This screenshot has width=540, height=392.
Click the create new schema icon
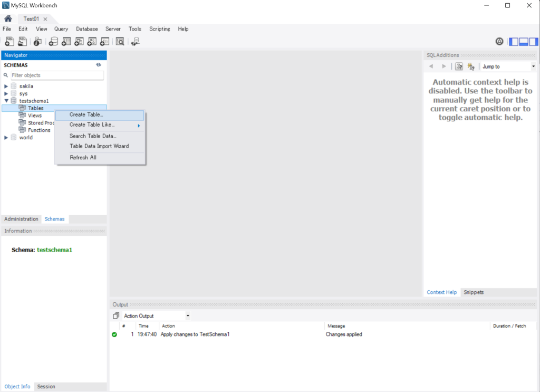[53, 42]
